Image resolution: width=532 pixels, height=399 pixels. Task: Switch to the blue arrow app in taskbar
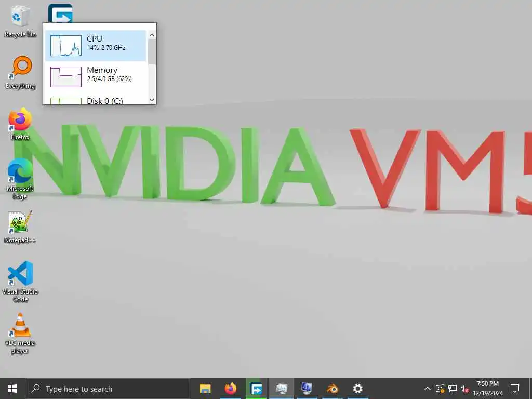pyautogui.click(x=256, y=389)
